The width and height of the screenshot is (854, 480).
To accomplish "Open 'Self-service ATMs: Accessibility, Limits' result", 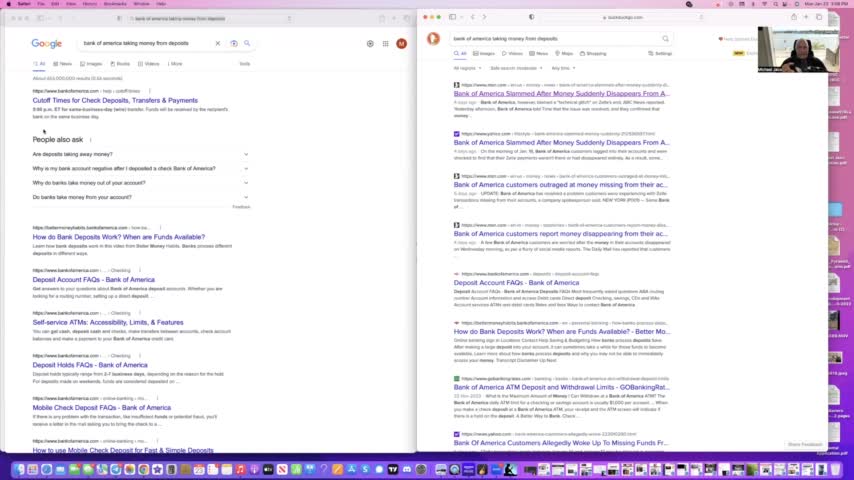I will pos(108,323).
